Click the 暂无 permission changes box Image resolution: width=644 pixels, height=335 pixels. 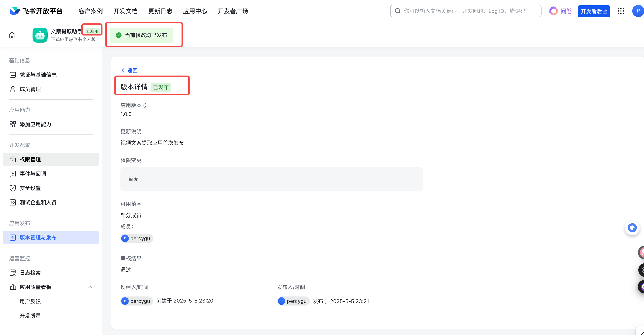(x=272, y=179)
